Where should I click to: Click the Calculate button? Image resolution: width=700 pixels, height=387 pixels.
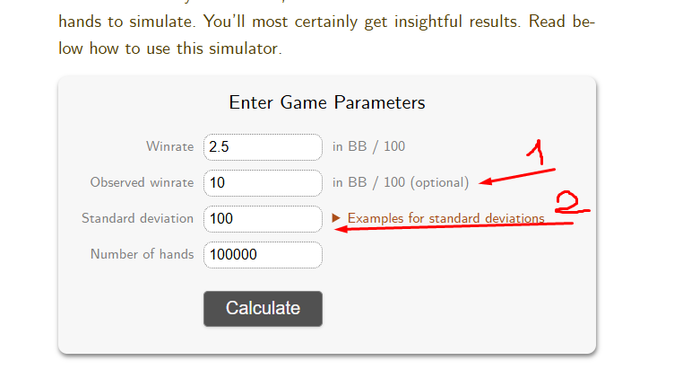pyautogui.click(x=263, y=308)
